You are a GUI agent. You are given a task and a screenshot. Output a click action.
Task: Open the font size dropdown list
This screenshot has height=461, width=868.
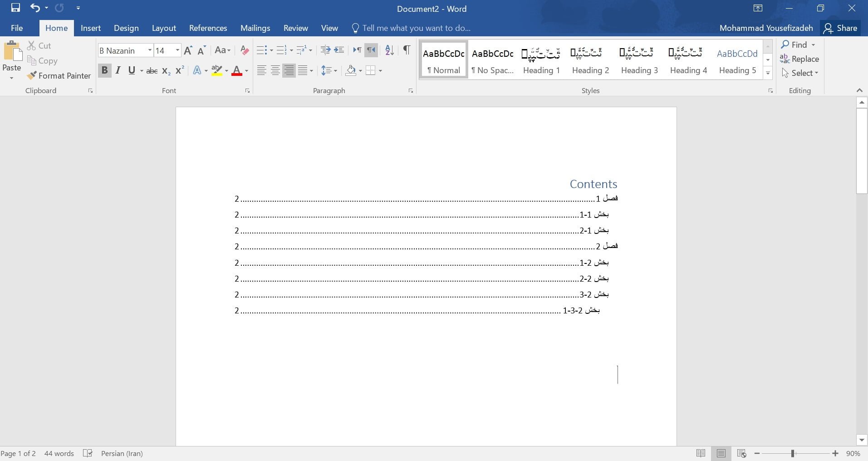click(177, 50)
